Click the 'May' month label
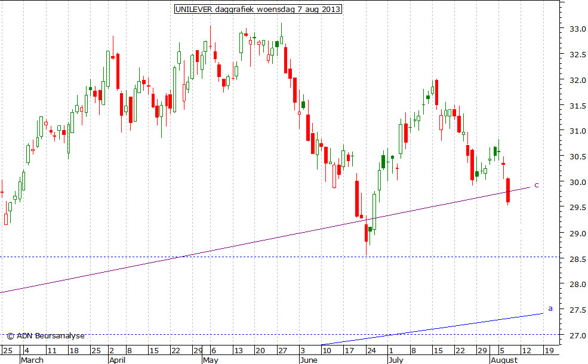Screen dimensions: 588x364 click(210, 360)
